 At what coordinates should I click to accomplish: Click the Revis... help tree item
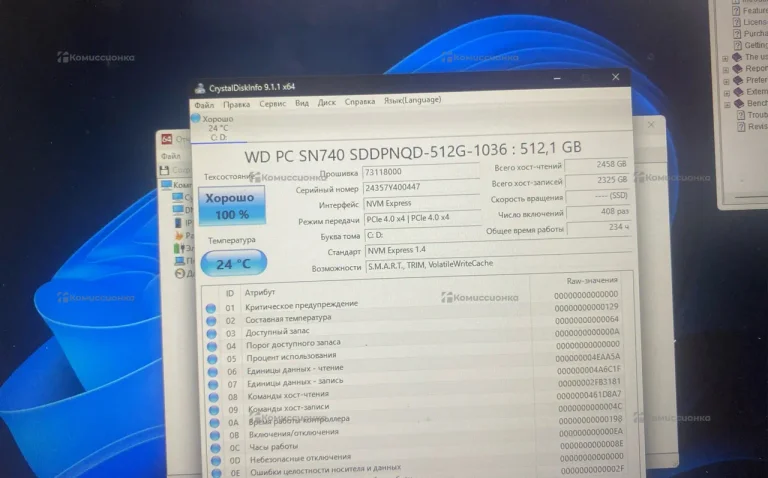[x=757, y=127]
